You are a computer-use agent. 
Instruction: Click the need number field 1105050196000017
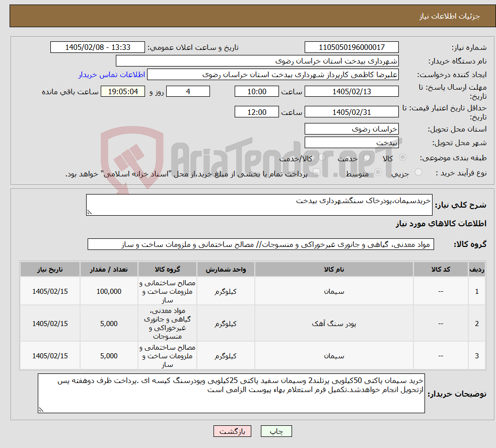point(351,47)
